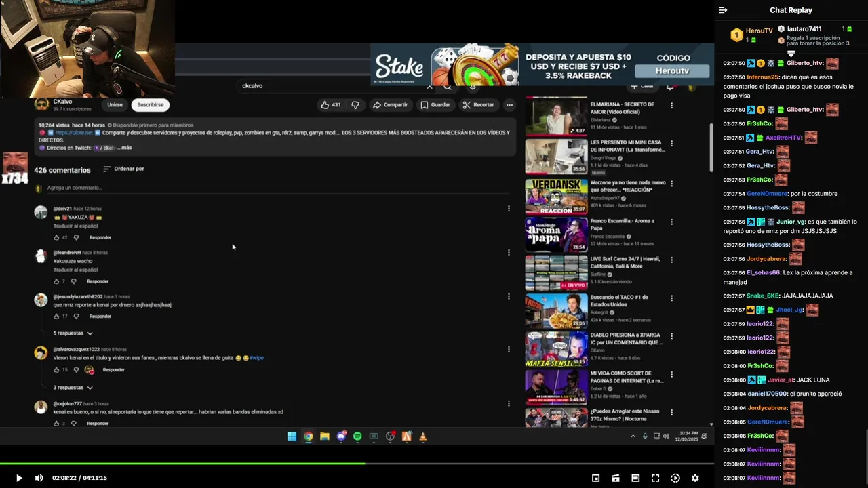Click the Compartir share button

tap(390, 105)
